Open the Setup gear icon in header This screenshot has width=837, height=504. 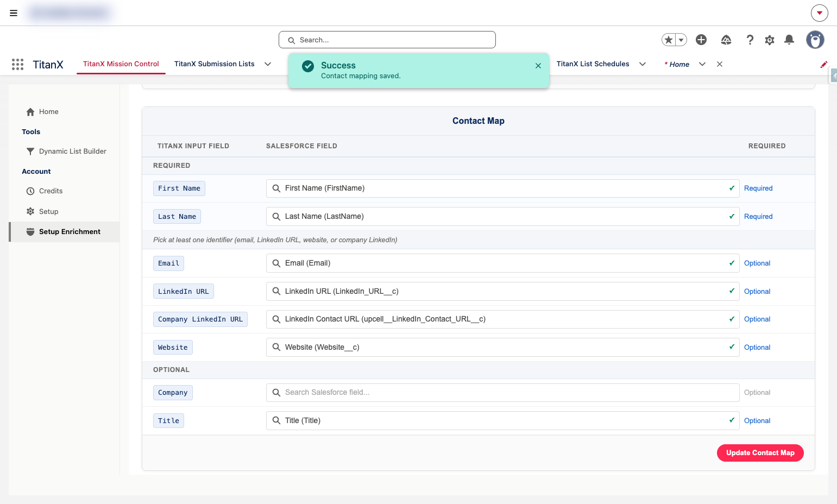click(770, 40)
